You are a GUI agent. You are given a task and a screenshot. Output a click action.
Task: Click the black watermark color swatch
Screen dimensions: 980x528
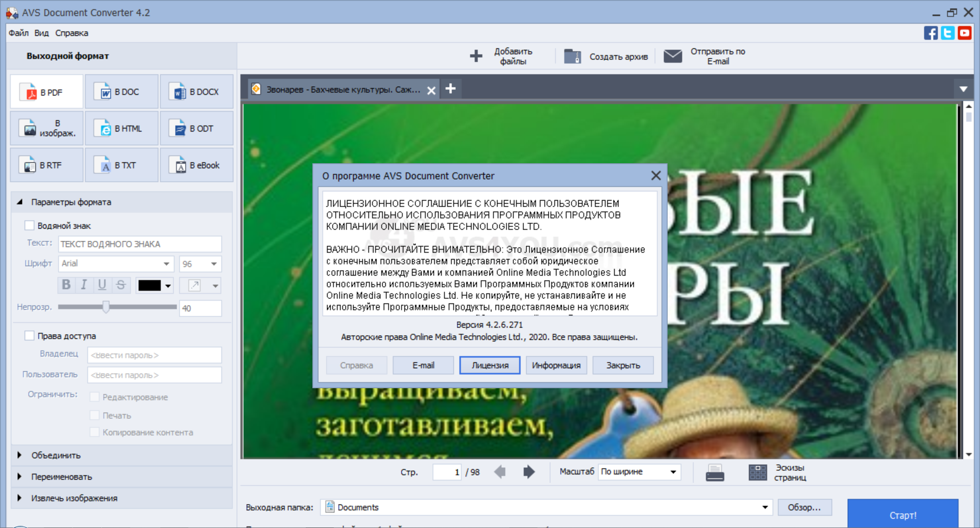tap(150, 286)
